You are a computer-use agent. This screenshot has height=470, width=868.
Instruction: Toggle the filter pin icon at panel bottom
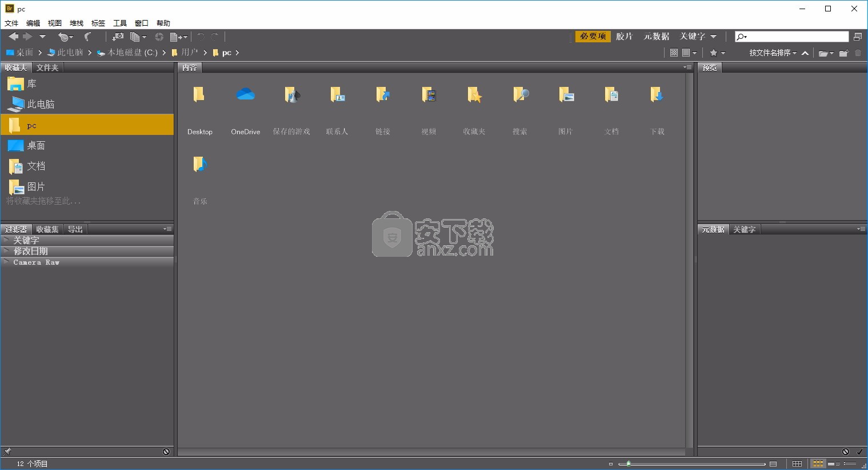coord(7,451)
